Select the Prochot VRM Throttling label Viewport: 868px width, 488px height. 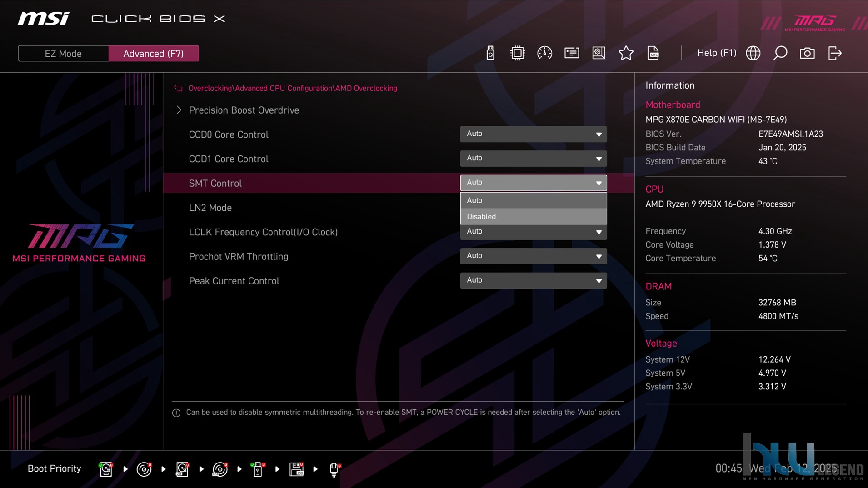pos(238,257)
